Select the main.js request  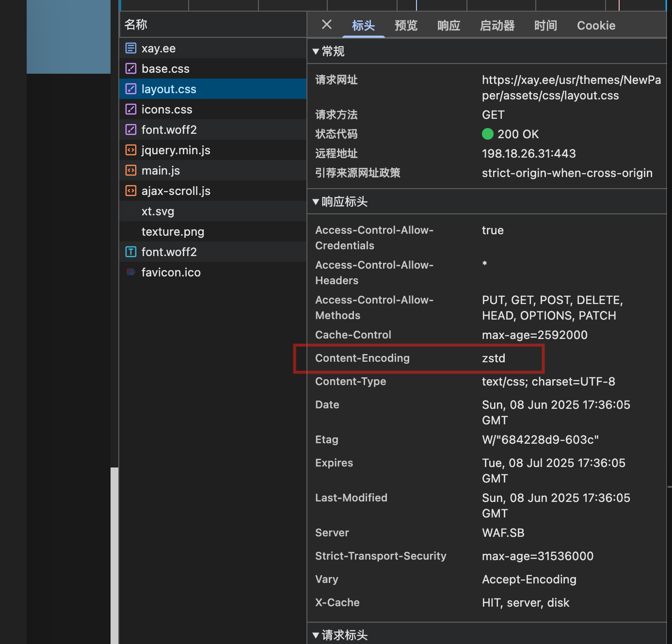pyautogui.click(x=213, y=170)
